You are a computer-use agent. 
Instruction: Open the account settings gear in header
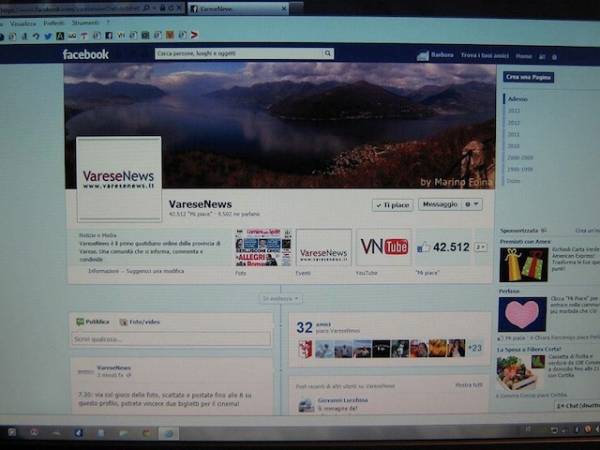tap(554, 57)
